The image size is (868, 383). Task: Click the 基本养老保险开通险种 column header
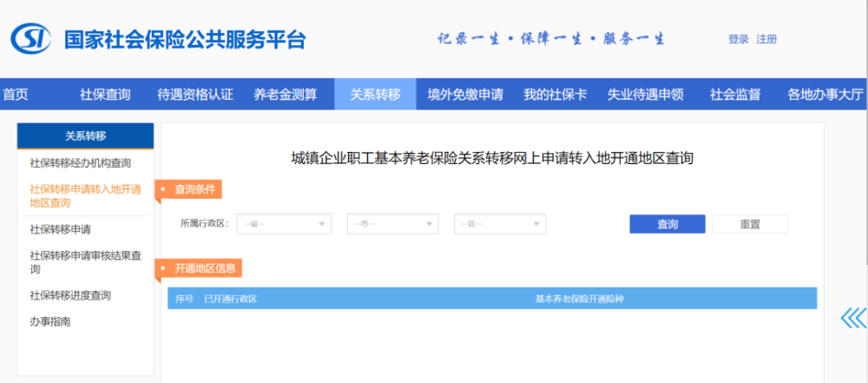[579, 300]
